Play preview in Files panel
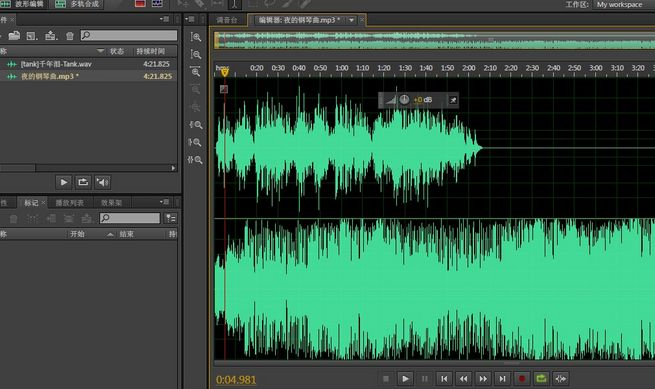This screenshot has width=655, height=389. coord(63,182)
